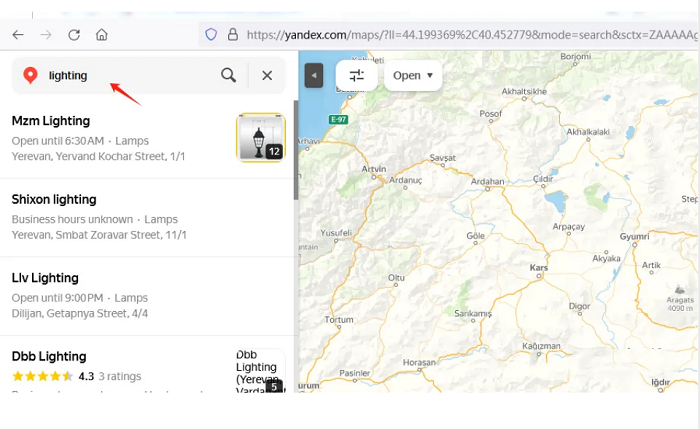Click address Yerevan, Smbat Zoravar Street, 11/1
The height and width of the screenshot is (429, 700).
99,235
